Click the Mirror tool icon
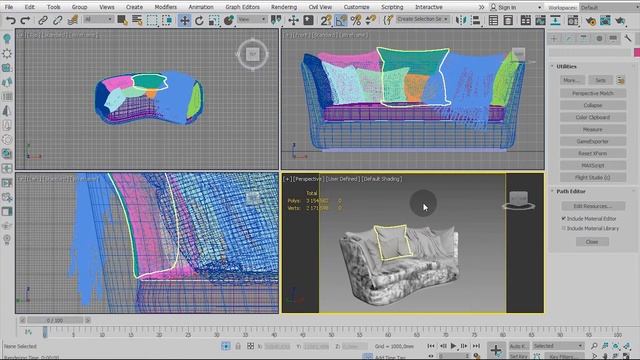Viewport: 640px width, 360px height. 461,20
